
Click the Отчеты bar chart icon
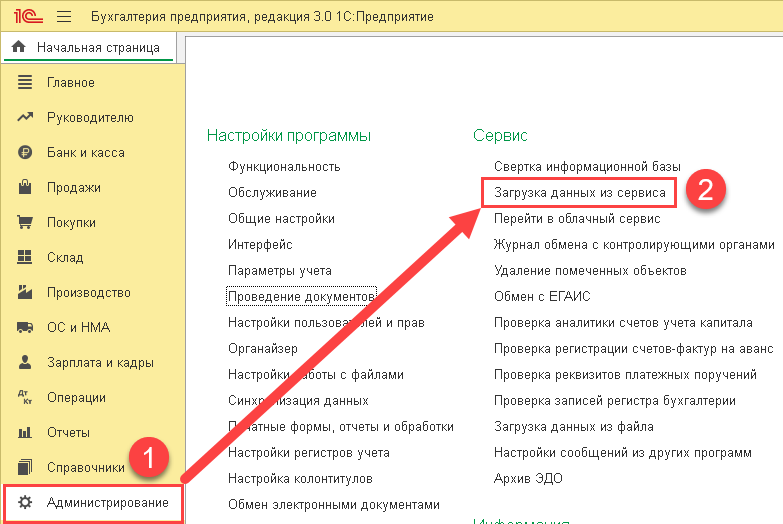point(25,432)
